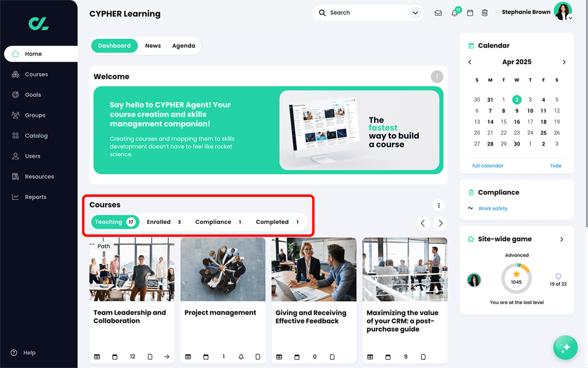This screenshot has height=368, width=588.
Task: Open Courses in the left sidebar
Action: pyautogui.click(x=36, y=74)
